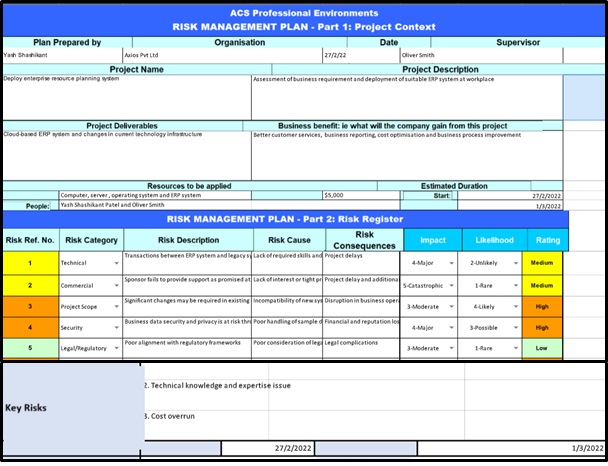608x466 pixels.
Task: Open Risk Category dropdown arrow for Commercial row
Action: pos(116,286)
